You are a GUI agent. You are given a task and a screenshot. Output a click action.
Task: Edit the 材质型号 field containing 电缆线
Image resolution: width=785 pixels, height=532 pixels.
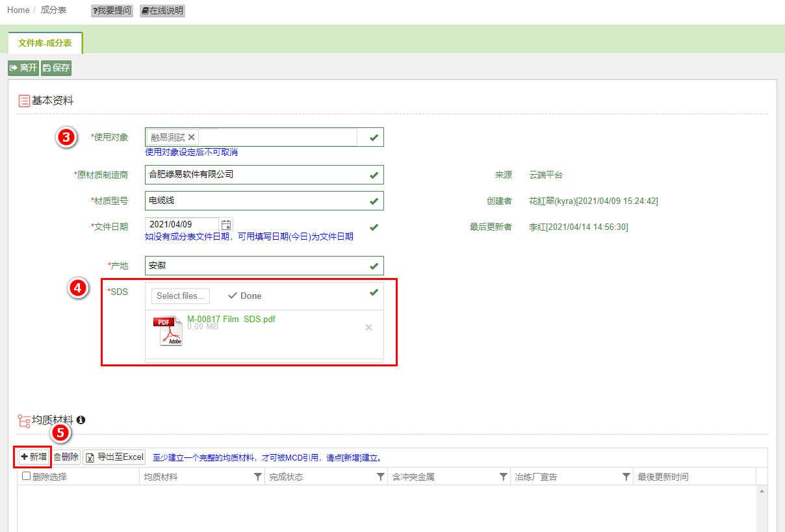point(264,201)
